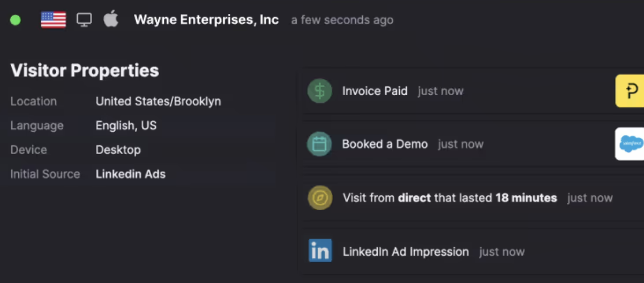Click the 'a few seconds ago' timestamp
The width and height of the screenshot is (644, 283).
click(x=342, y=20)
